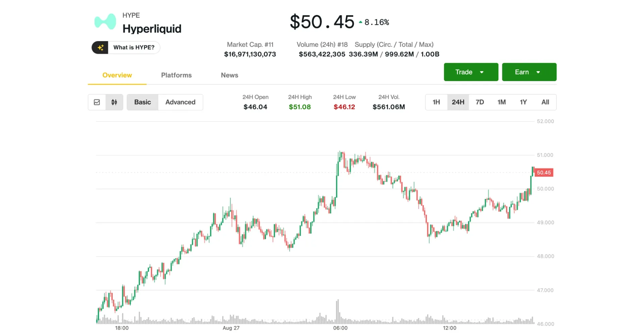
Task: Select the Advanced chart mode
Action: pyautogui.click(x=180, y=102)
